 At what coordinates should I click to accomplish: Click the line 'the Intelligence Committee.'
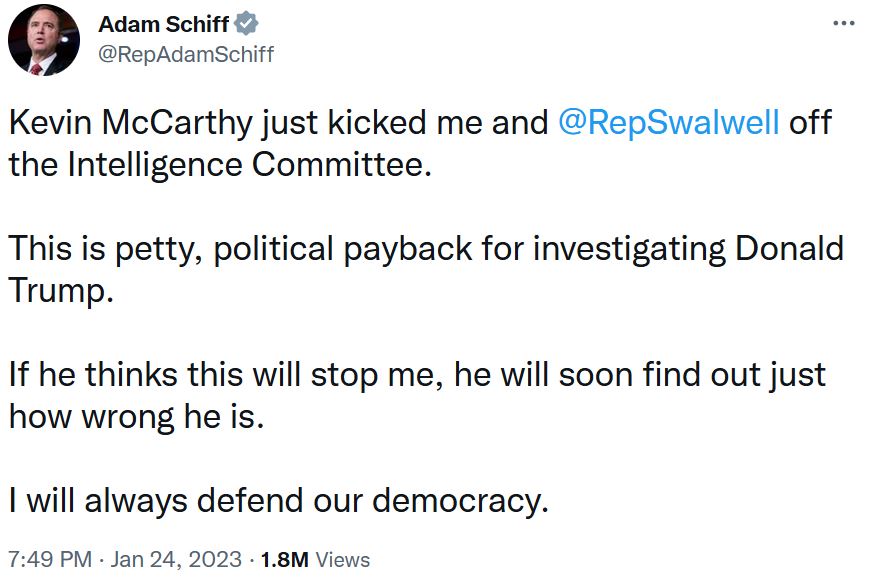point(220,165)
